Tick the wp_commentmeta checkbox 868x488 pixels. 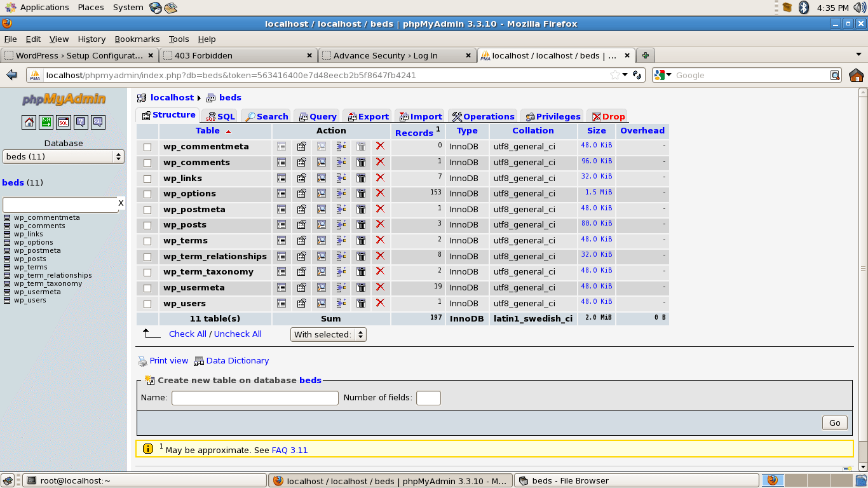click(x=147, y=147)
